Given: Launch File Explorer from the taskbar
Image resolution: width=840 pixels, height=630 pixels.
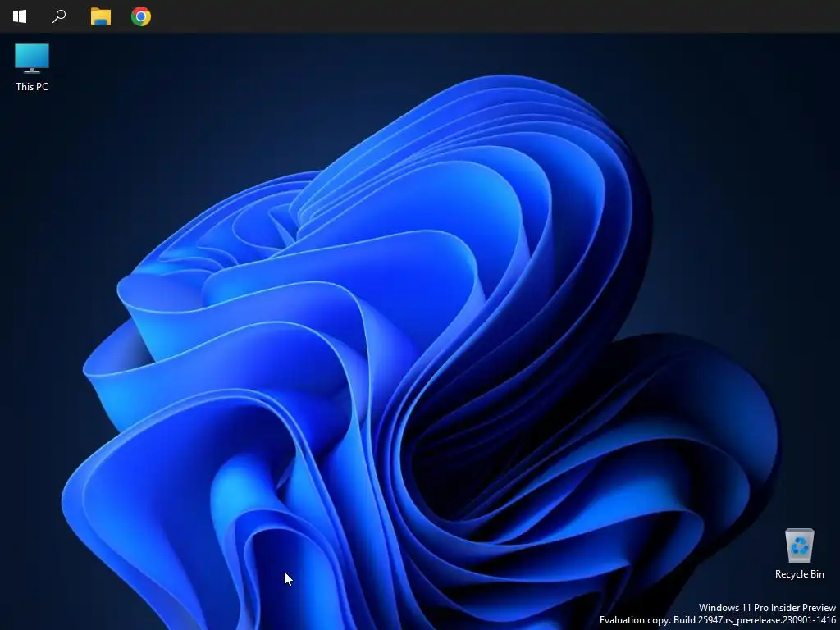Looking at the screenshot, I should tap(101, 16).
